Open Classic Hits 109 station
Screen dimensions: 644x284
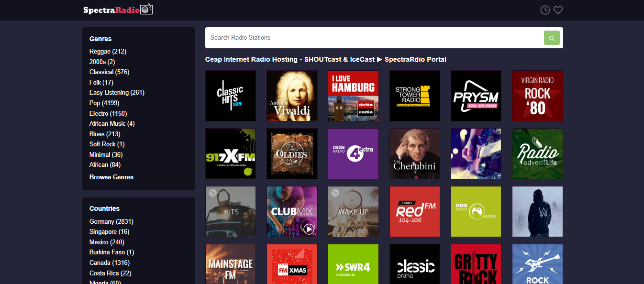click(231, 96)
